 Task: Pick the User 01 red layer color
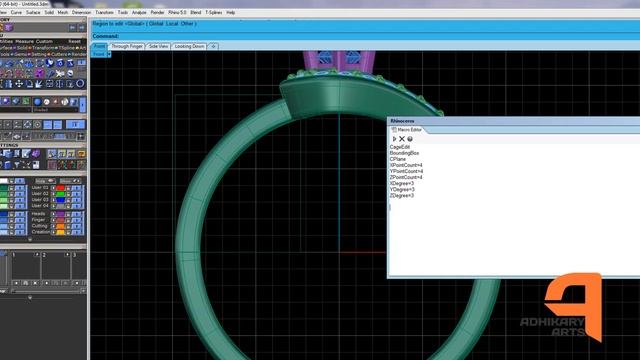pos(60,188)
